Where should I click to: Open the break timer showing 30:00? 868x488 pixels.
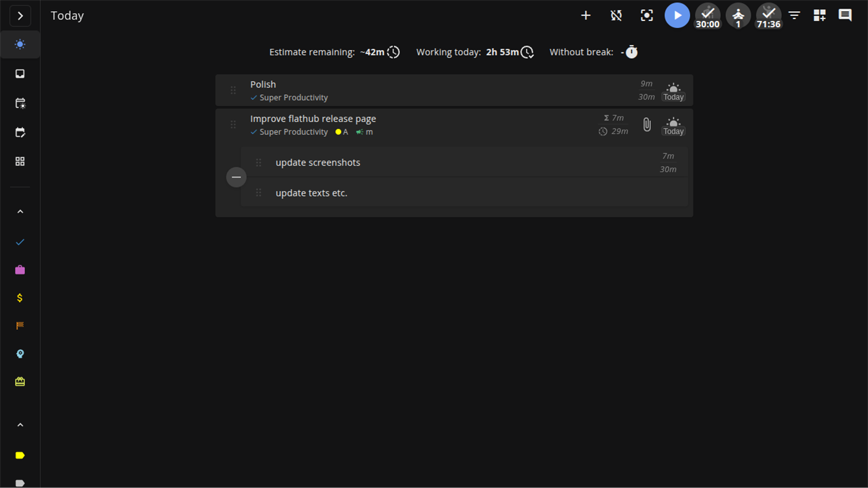point(707,15)
